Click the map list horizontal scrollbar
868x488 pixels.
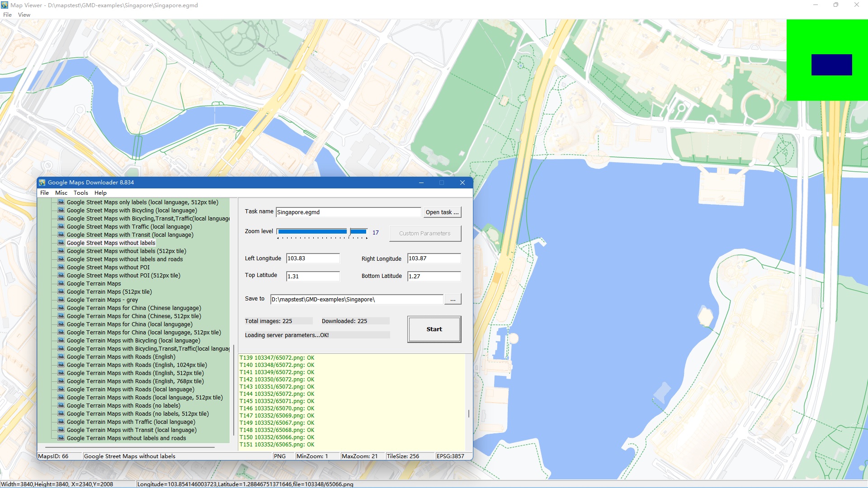pyautogui.click(x=131, y=447)
